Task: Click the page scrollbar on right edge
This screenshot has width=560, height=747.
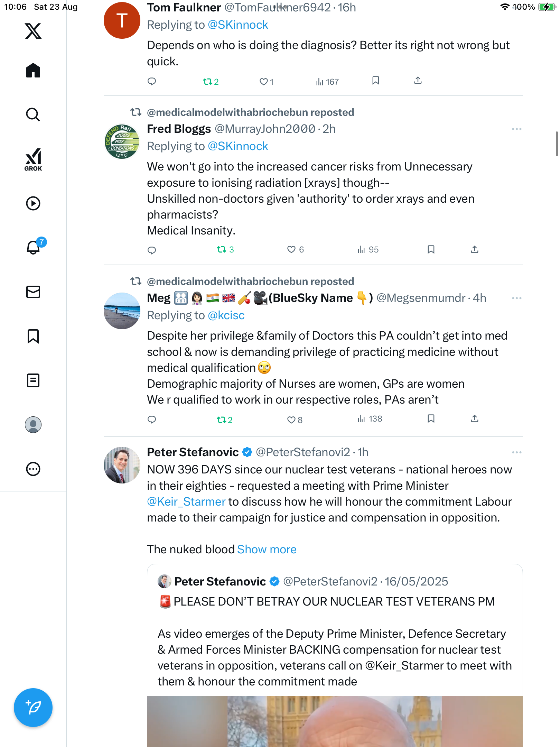Action: 557,144
